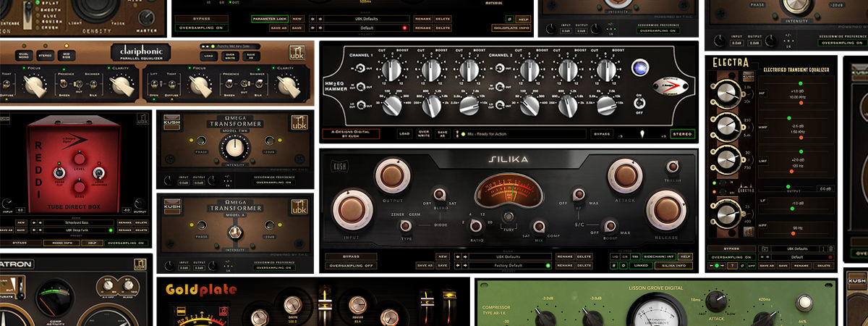Select Mid Side mode on Clariphonic
Viewport: 868px width, 326px height.
coord(67,56)
